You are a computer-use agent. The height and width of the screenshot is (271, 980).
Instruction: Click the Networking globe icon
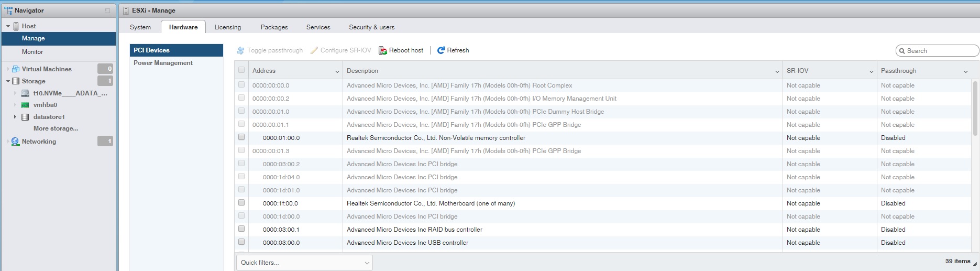(x=15, y=142)
